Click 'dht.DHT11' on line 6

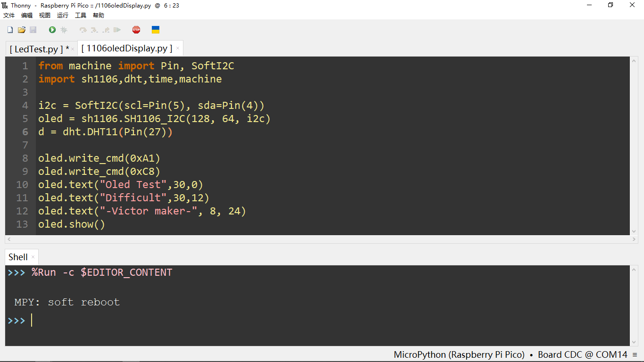(x=90, y=132)
